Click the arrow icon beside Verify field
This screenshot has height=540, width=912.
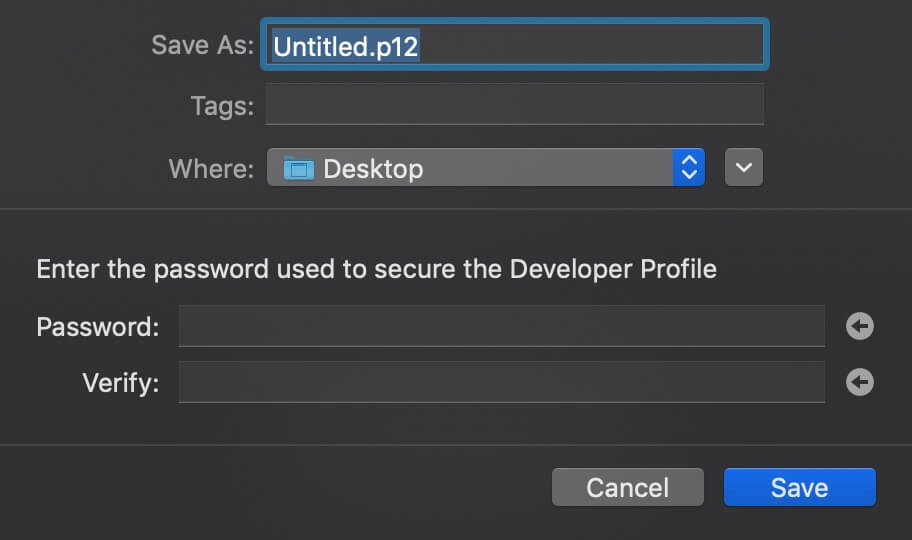pyautogui.click(x=860, y=382)
